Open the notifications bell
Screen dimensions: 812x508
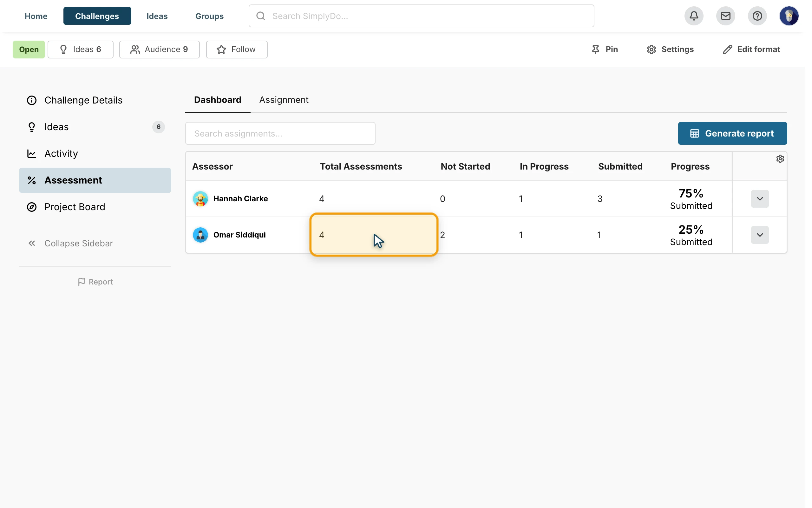point(694,16)
